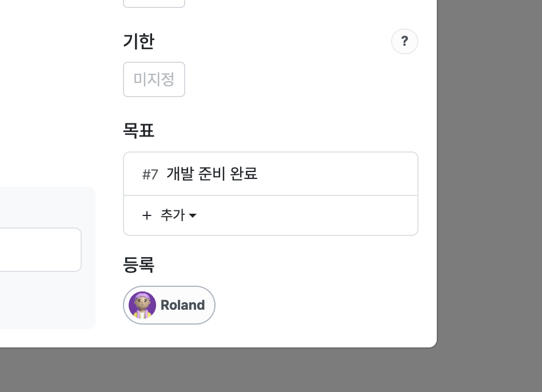The width and height of the screenshot is (542, 392).
Task: Select the 개발 준비 완료 goal
Action: (212, 174)
